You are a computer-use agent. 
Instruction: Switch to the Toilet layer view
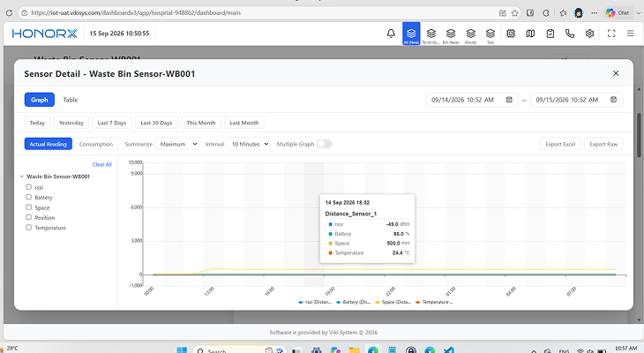point(431,34)
